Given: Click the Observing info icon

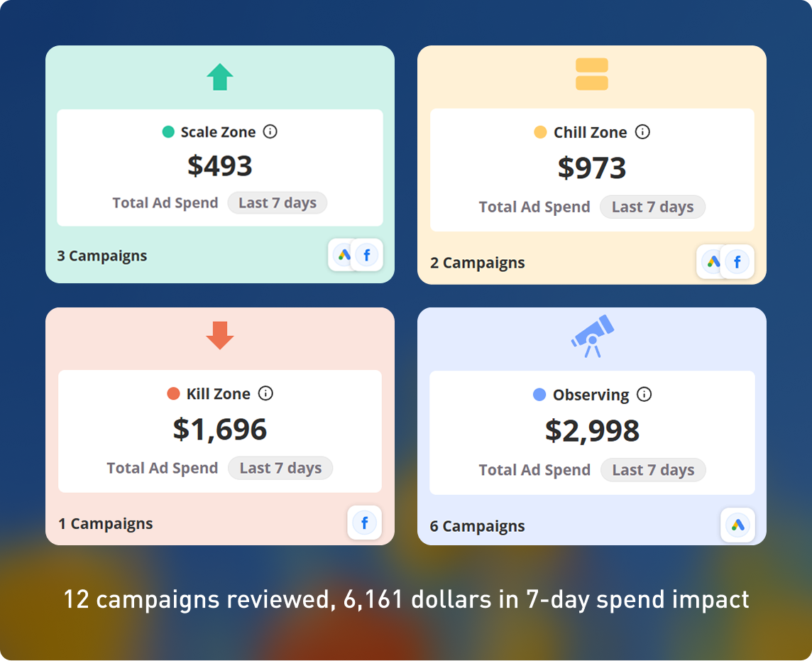Looking at the screenshot, I should coord(644,394).
